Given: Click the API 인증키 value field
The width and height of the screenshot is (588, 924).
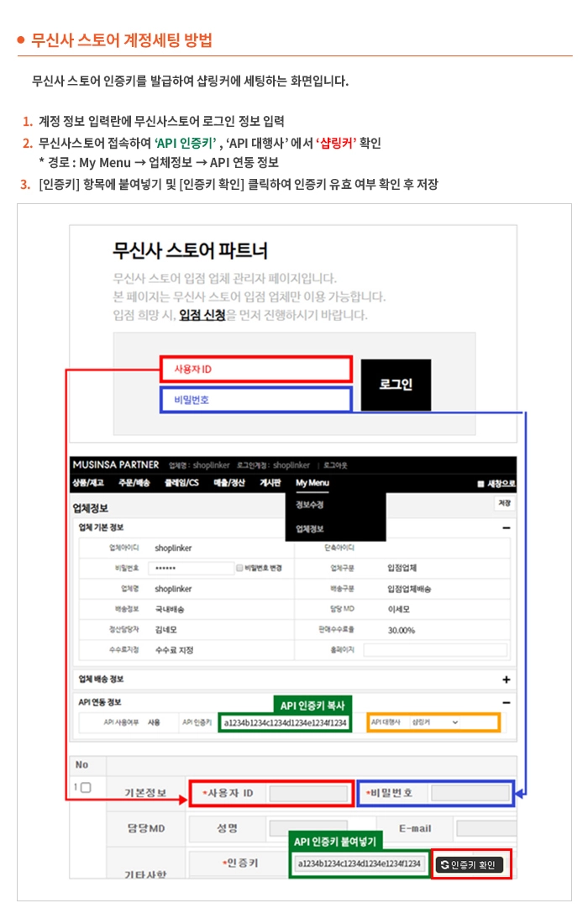Looking at the screenshot, I should 285,722.
